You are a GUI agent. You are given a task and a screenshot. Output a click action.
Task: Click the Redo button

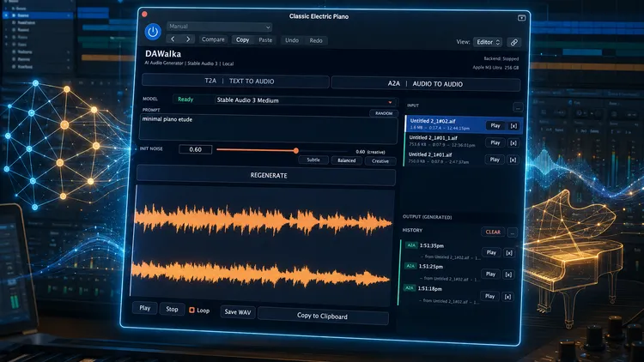(x=316, y=40)
